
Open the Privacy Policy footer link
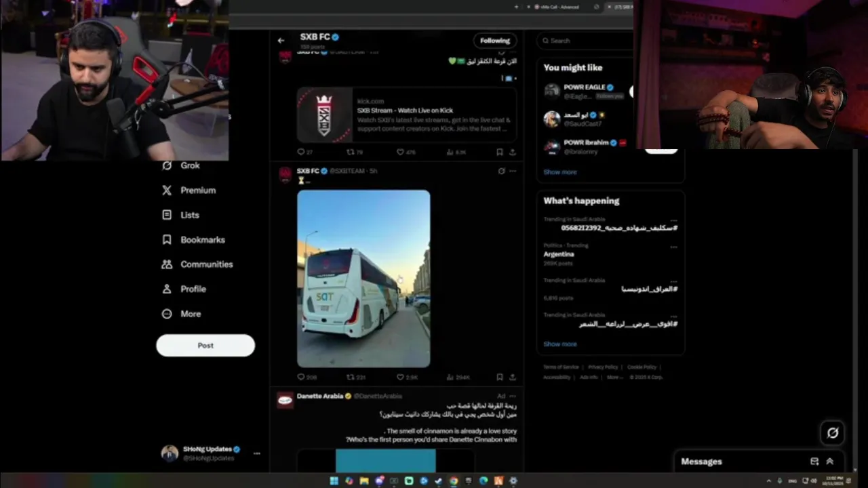click(603, 367)
